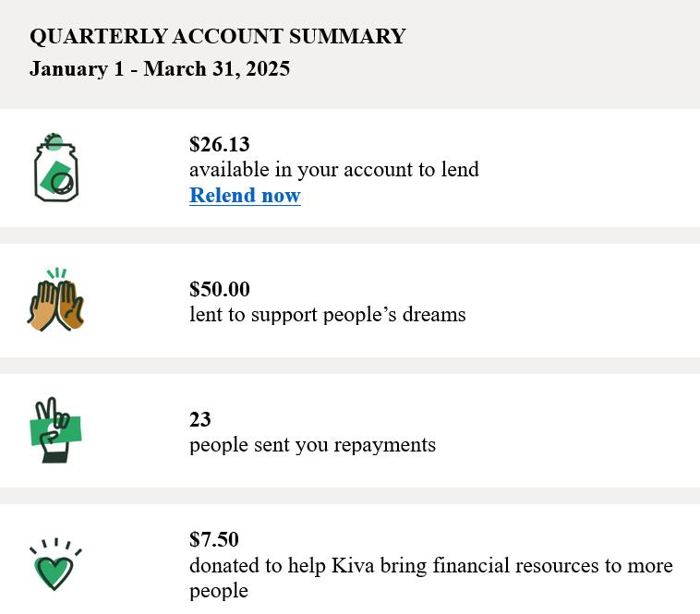This screenshot has height=614, width=700.
Task: Click the green heart icon
Action: [55, 564]
